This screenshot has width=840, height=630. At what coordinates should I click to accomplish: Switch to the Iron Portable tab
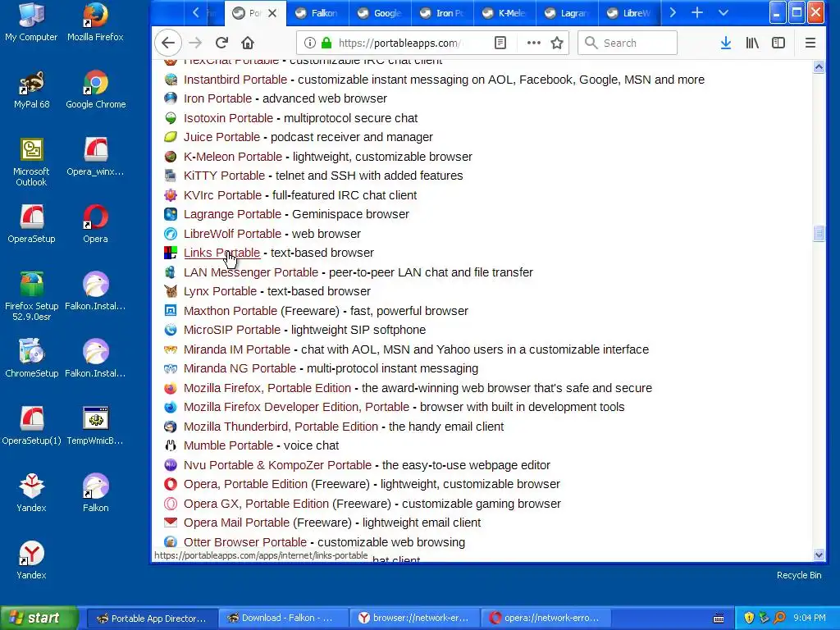(442, 13)
